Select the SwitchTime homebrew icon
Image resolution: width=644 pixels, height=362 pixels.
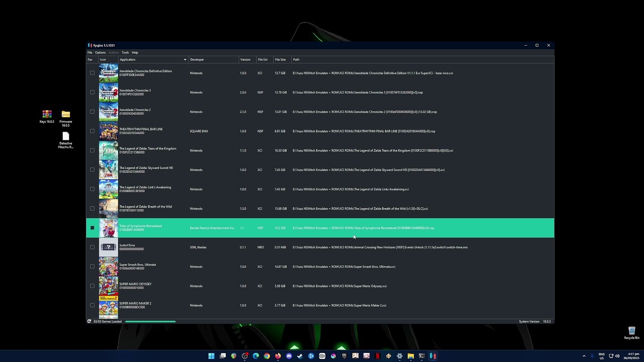coord(108,247)
